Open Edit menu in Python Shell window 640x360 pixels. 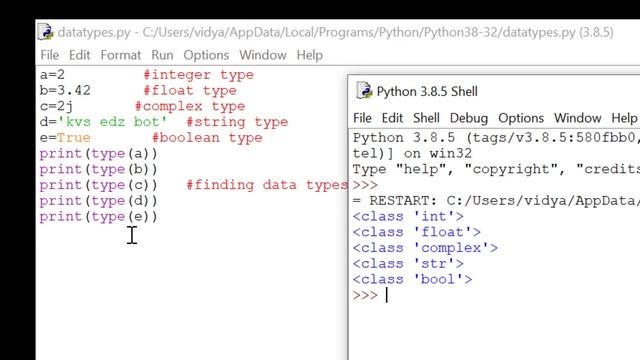click(392, 118)
